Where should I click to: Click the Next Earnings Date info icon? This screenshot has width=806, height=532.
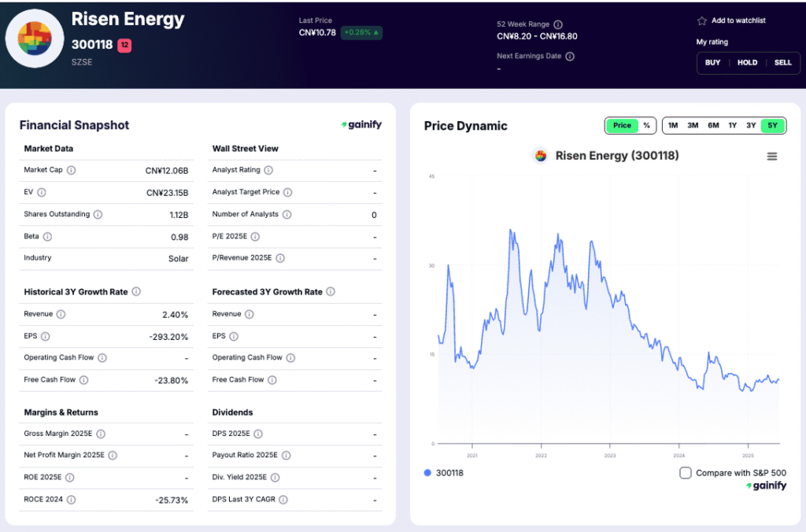tap(571, 56)
